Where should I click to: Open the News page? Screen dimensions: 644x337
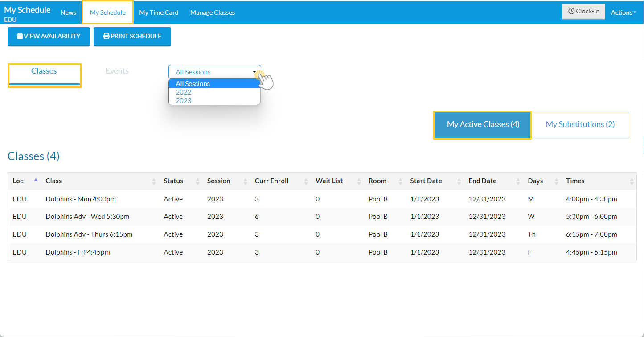(68, 12)
